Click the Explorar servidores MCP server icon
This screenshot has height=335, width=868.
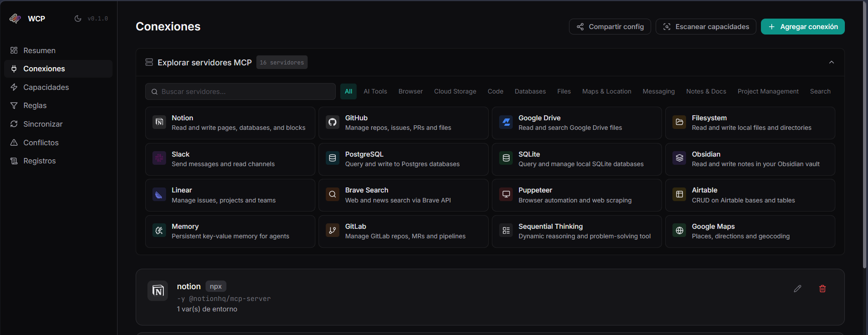click(149, 62)
